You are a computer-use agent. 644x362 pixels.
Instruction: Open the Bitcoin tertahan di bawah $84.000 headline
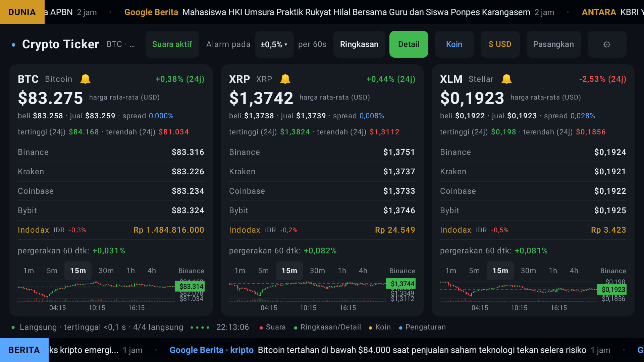pos(422,350)
